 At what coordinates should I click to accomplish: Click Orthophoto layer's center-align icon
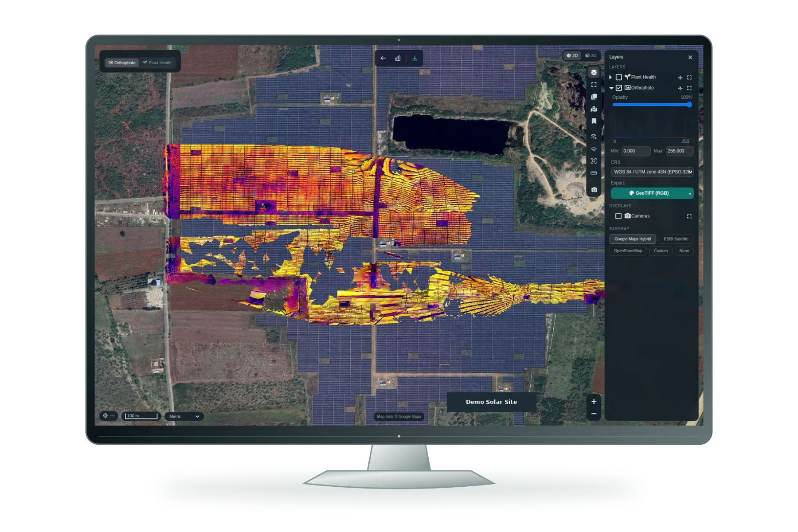(680, 88)
